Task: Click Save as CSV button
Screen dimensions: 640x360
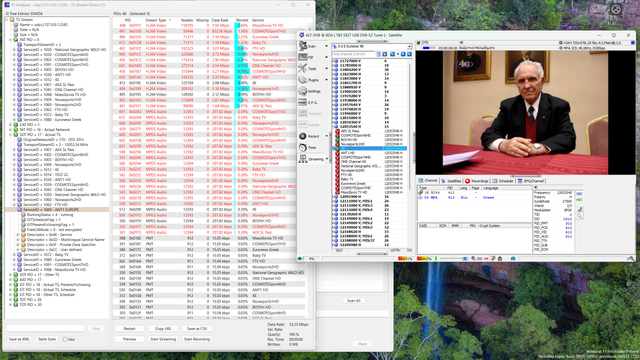Action: coord(197,329)
